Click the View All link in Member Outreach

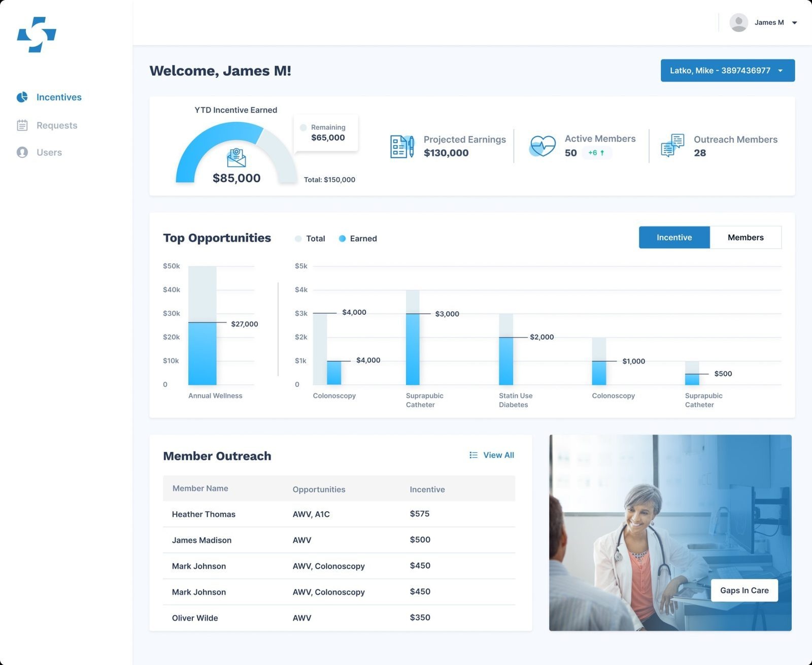pyautogui.click(x=498, y=455)
